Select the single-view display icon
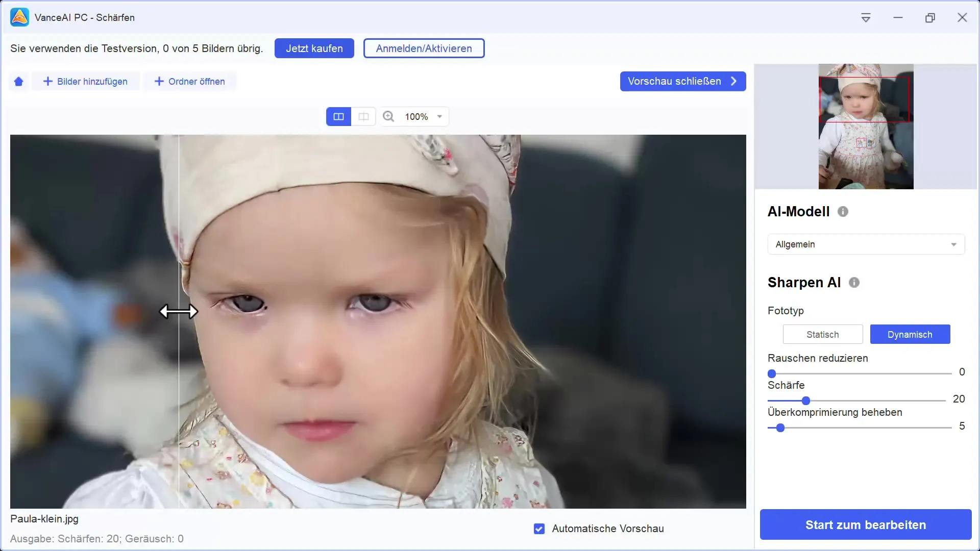 [x=363, y=116]
